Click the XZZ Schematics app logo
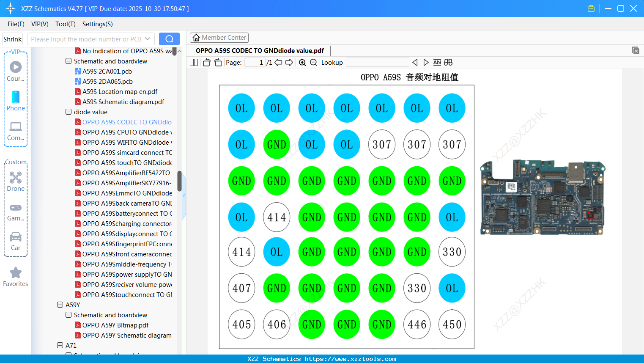 click(x=11, y=8)
